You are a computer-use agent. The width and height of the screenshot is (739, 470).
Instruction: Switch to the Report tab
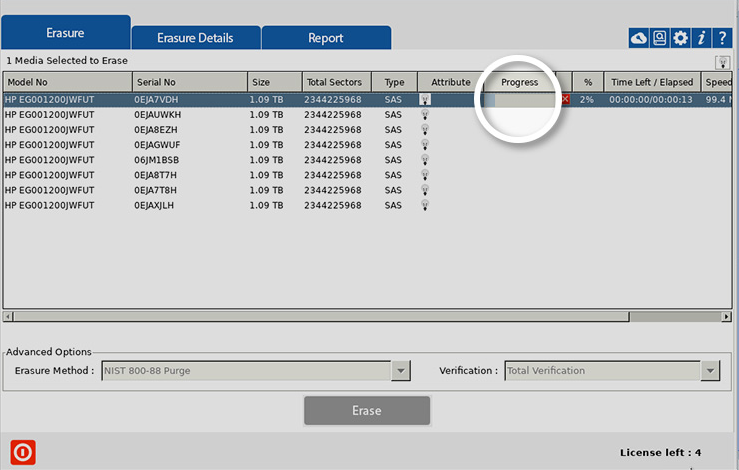click(x=326, y=38)
